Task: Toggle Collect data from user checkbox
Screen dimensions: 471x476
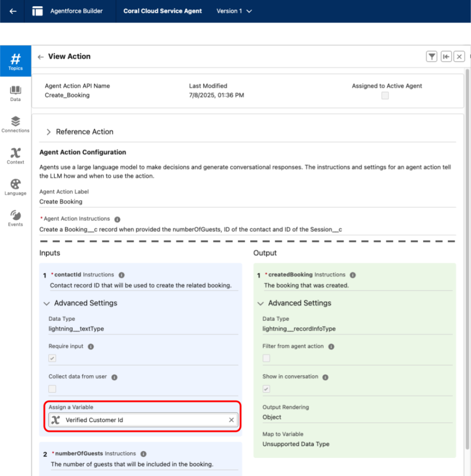Action: [52, 389]
